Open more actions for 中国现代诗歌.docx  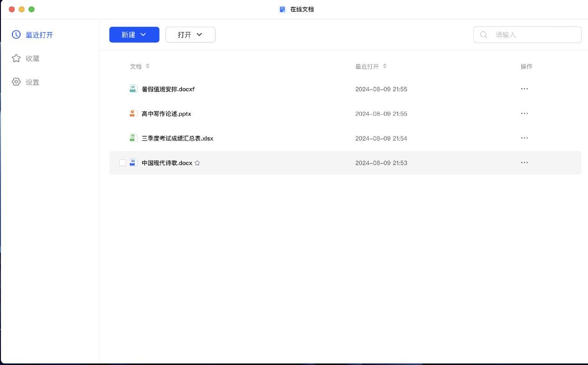524,163
